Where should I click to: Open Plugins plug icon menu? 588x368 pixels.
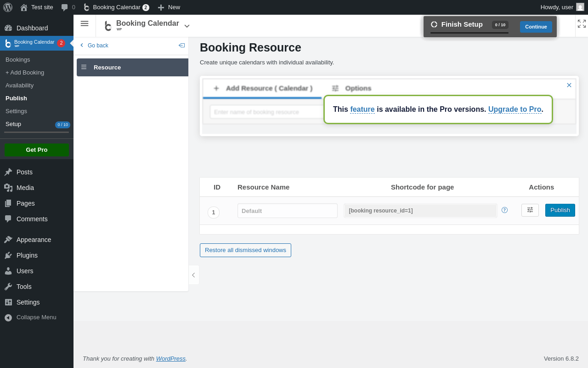coord(8,255)
